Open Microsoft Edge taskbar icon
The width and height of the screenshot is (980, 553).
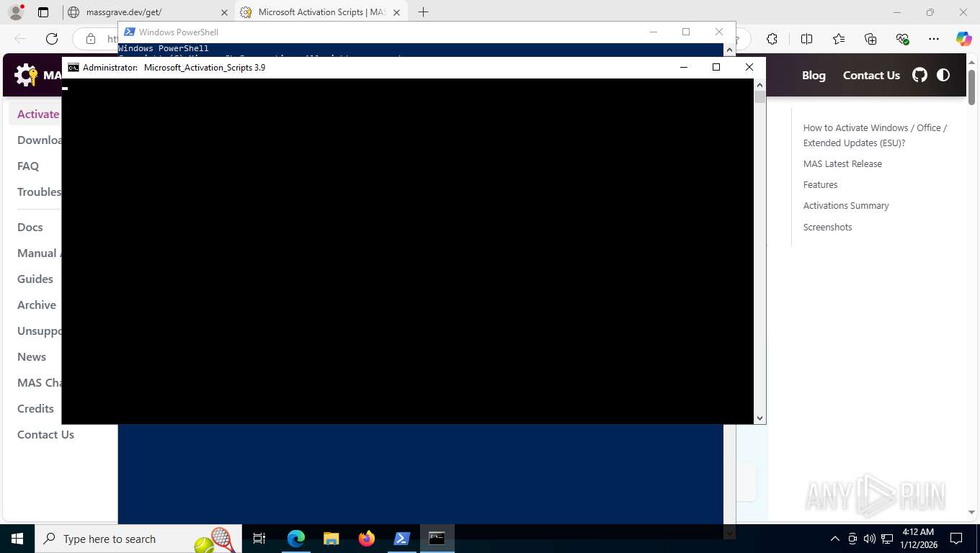pyautogui.click(x=296, y=539)
